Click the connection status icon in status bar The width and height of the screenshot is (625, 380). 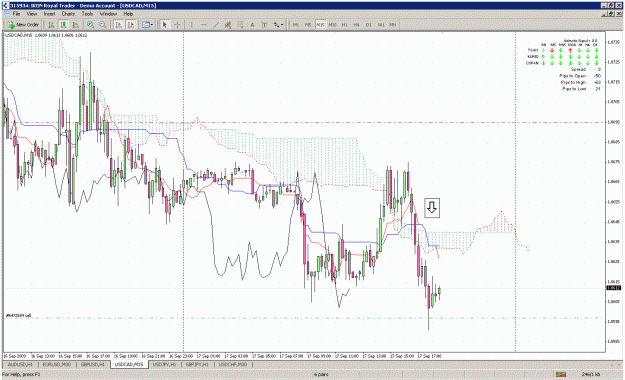pos(561,374)
